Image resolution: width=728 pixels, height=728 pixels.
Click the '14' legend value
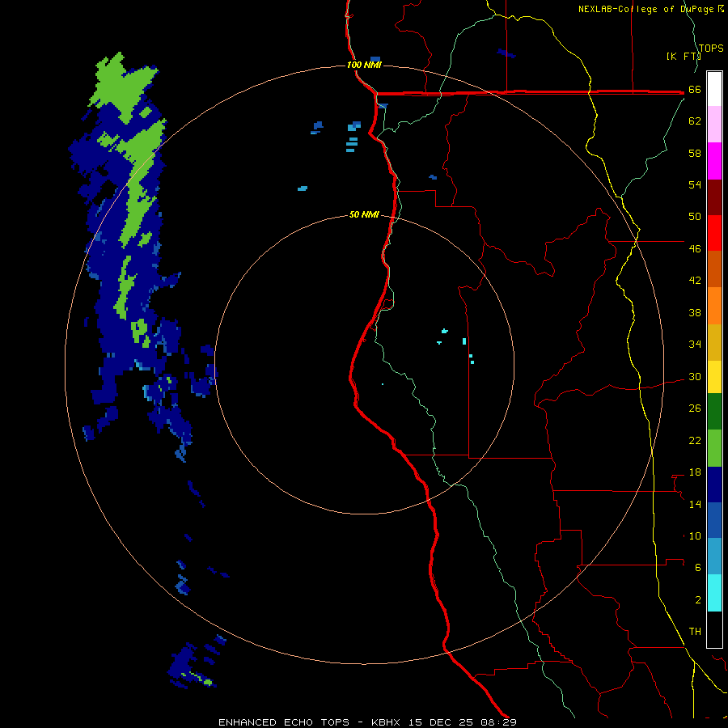[x=695, y=504]
